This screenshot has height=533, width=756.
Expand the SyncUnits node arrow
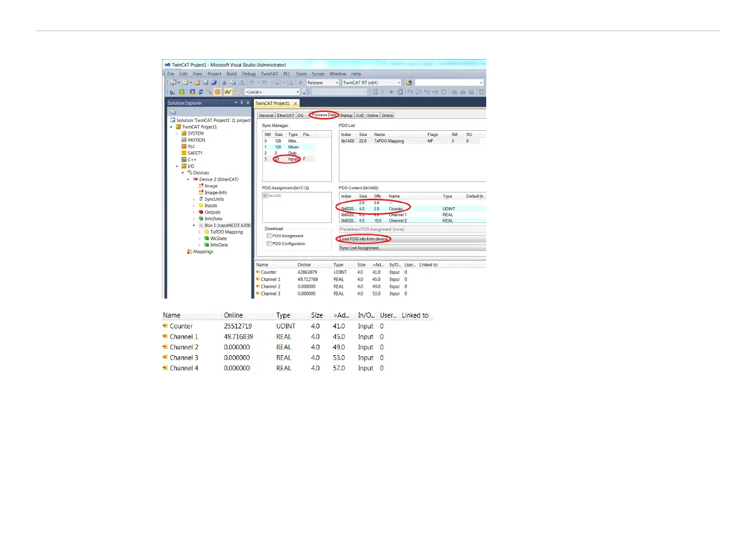point(194,199)
